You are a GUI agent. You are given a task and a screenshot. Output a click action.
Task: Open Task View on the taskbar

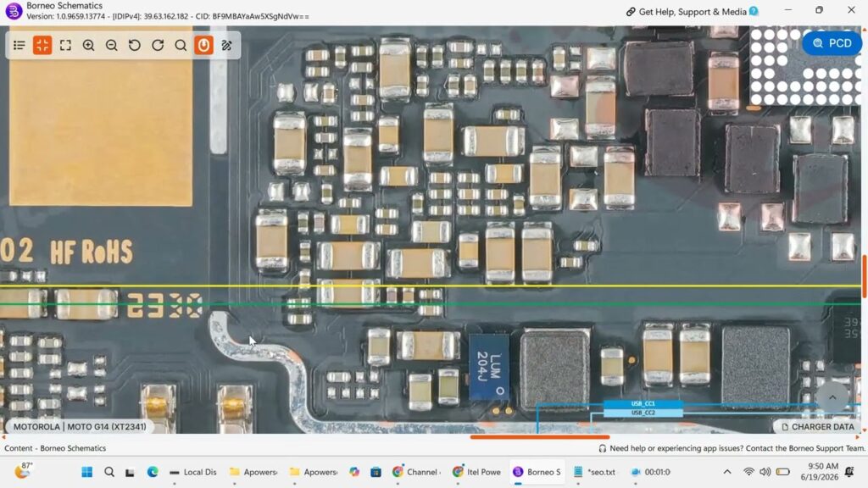(x=130, y=472)
